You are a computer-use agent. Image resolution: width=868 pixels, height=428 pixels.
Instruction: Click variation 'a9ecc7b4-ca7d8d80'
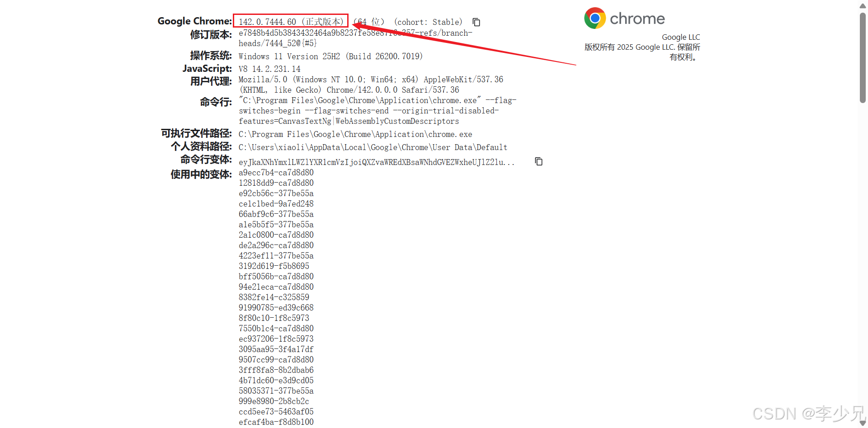(x=276, y=173)
